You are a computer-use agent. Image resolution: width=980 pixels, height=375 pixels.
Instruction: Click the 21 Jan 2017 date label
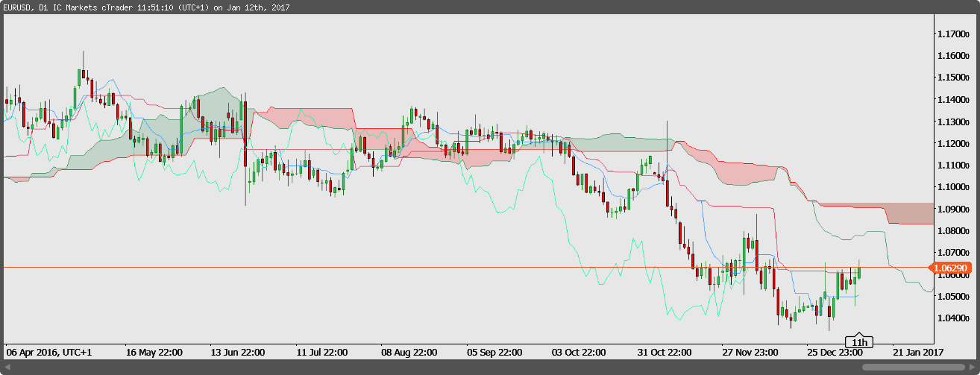point(917,352)
